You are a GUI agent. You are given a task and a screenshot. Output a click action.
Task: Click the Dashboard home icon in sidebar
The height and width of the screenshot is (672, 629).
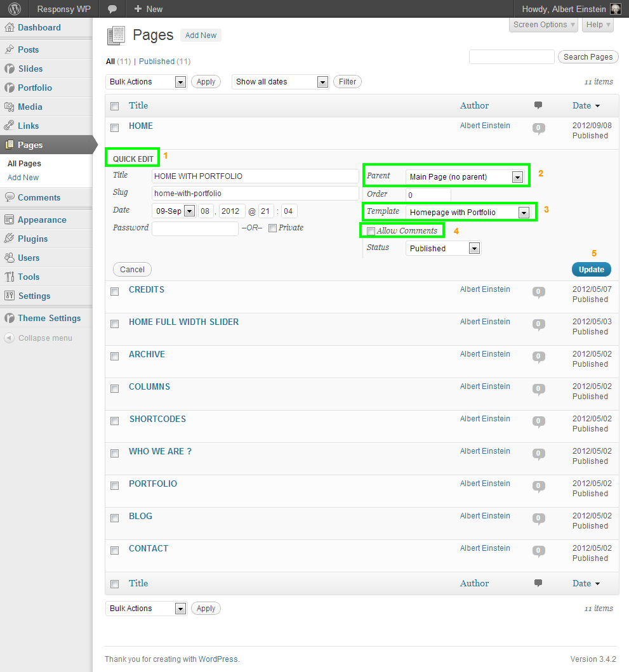tap(10, 28)
